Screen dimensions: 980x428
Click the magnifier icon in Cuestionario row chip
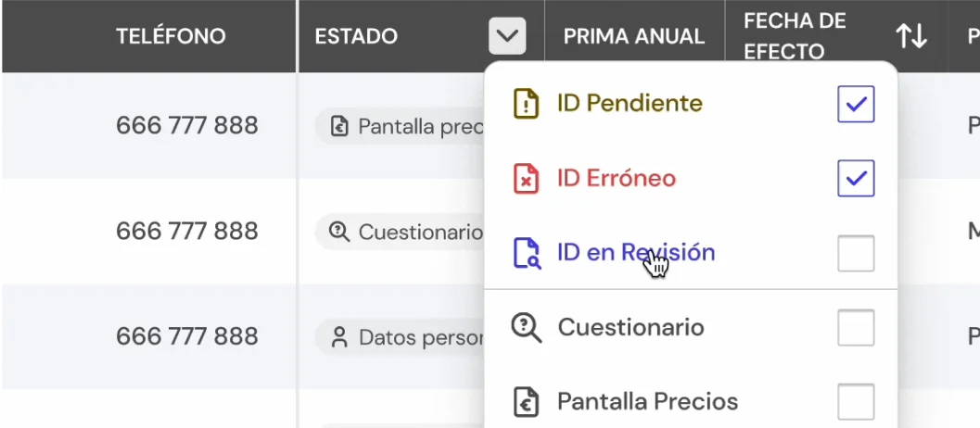click(340, 231)
